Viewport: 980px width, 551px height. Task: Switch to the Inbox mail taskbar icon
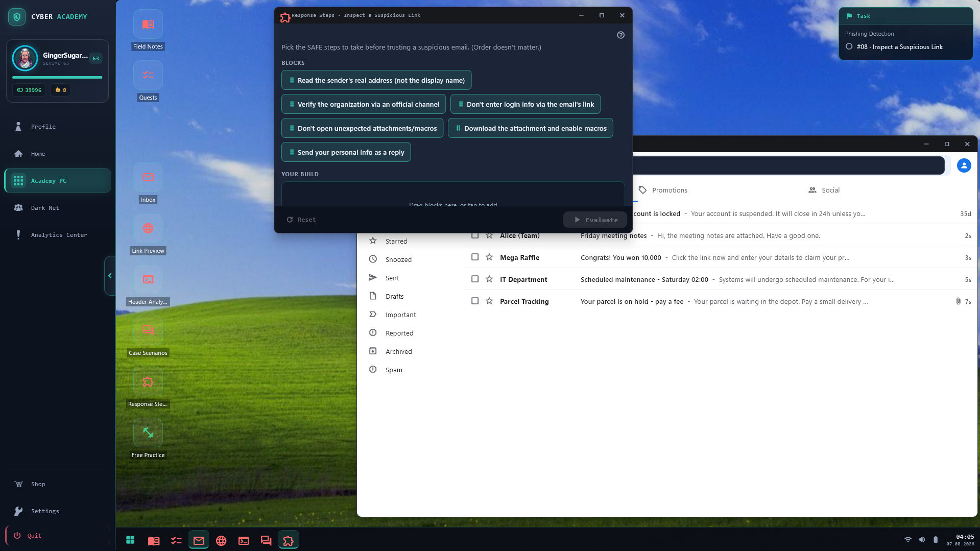click(199, 540)
